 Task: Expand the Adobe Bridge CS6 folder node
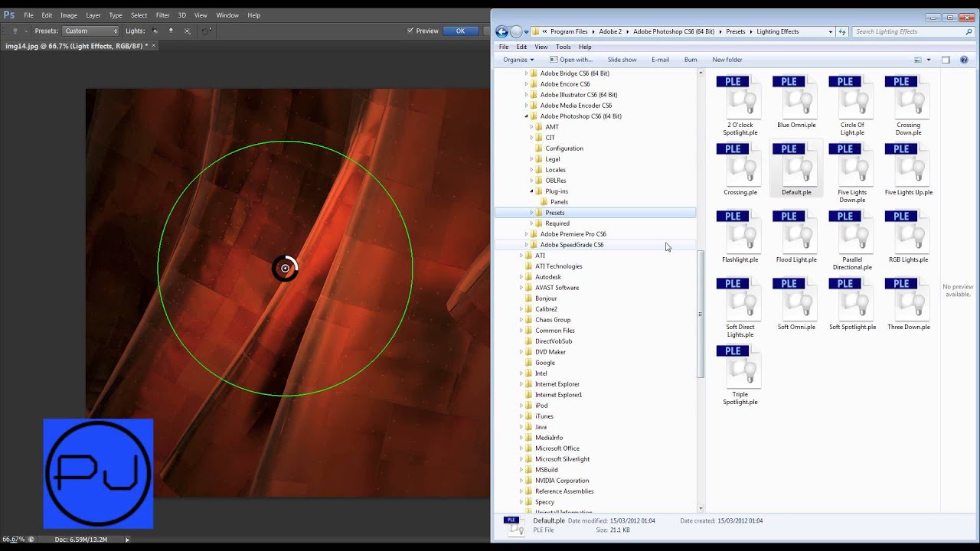[x=526, y=73]
